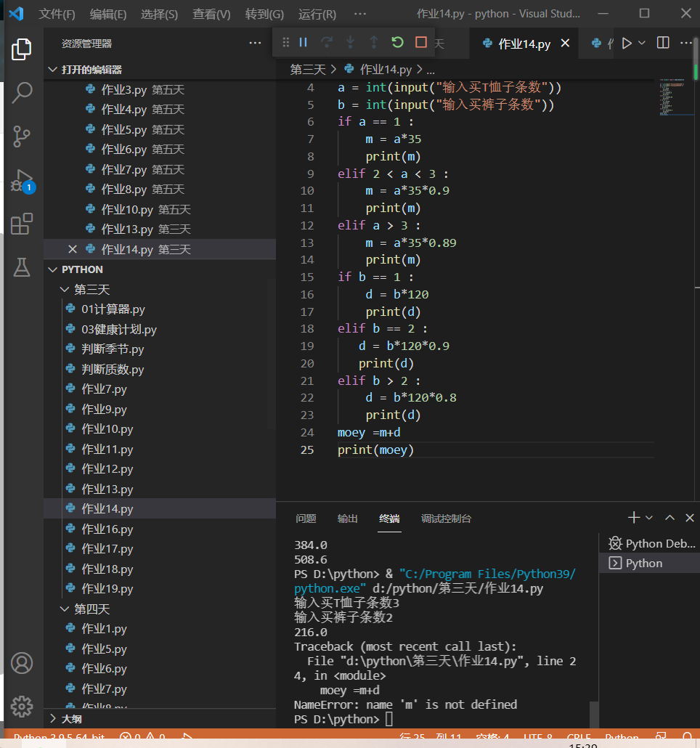Collapse the 第四天 folder
Screen dimensions: 700x748
click(65, 609)
